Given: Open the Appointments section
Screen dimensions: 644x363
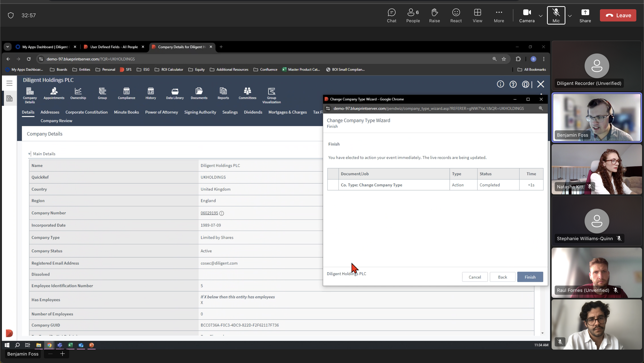Looking at the screenshot, I should 54,94.
